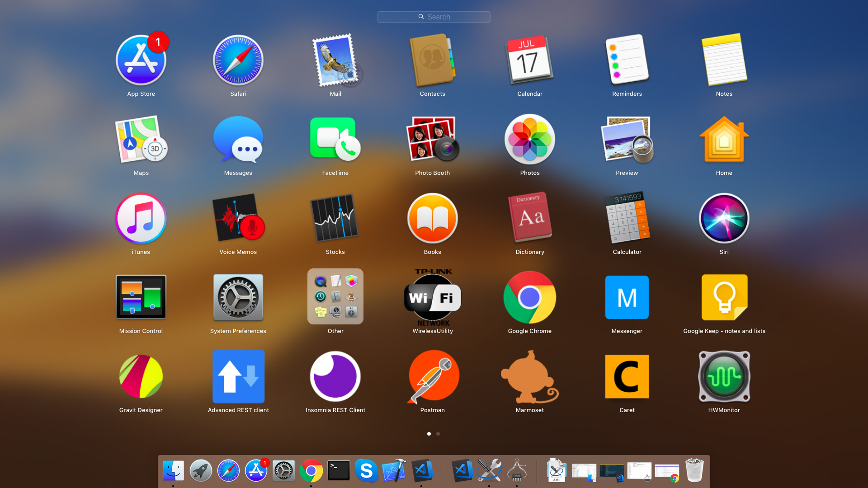Open Google Keep notes and lists
Viewport: 868px width, 488px height.
724,297
